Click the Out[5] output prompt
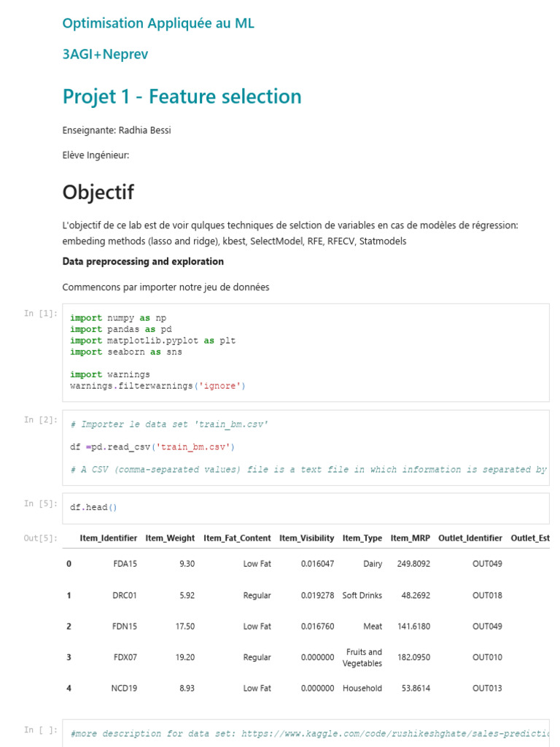Viewport: 560px width, 747px height. pyautogui.click(x=40, y=538)
